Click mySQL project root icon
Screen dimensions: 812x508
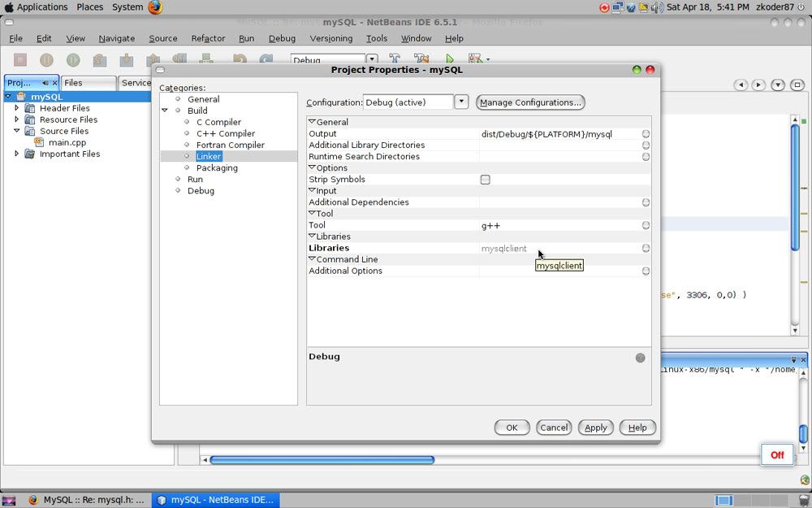pos(21,97)
